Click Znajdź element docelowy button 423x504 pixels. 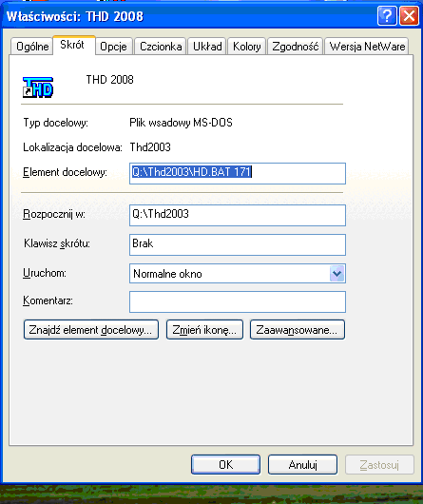point(91,329)
